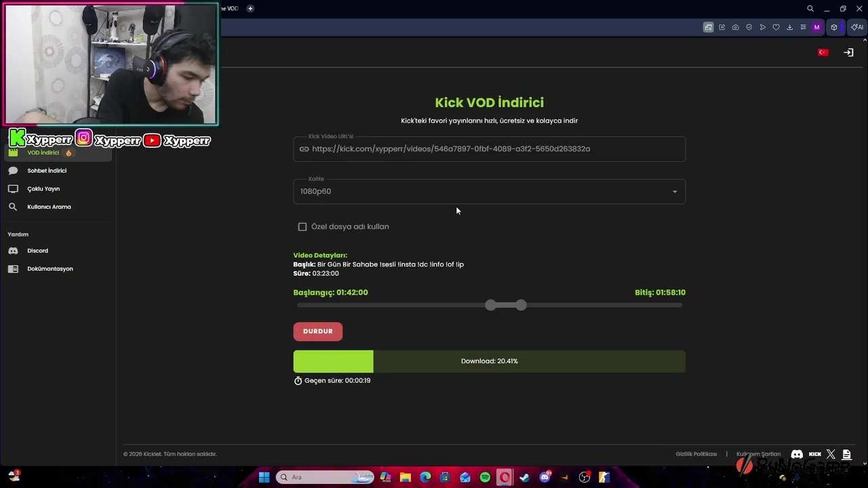The width and height of the screenshot is (868, 488).
Task: Open VOD İndirici in sidebar
Action: [x=58, y=152]
